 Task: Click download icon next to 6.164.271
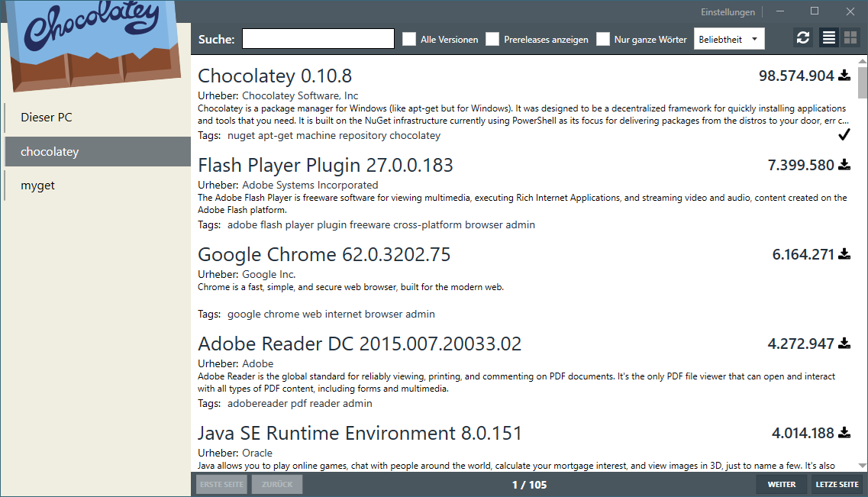[844, 254]
